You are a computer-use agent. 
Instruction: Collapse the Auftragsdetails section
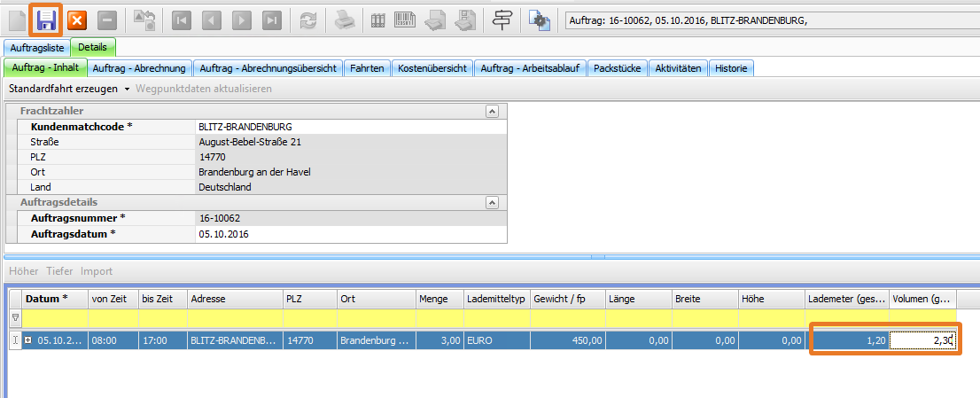point(492,202)
